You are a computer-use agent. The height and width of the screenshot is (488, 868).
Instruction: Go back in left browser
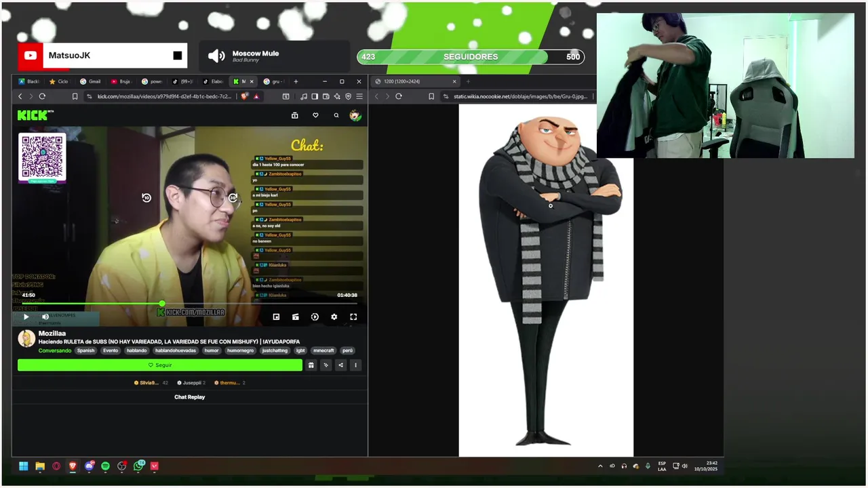(x=20, y=96)
